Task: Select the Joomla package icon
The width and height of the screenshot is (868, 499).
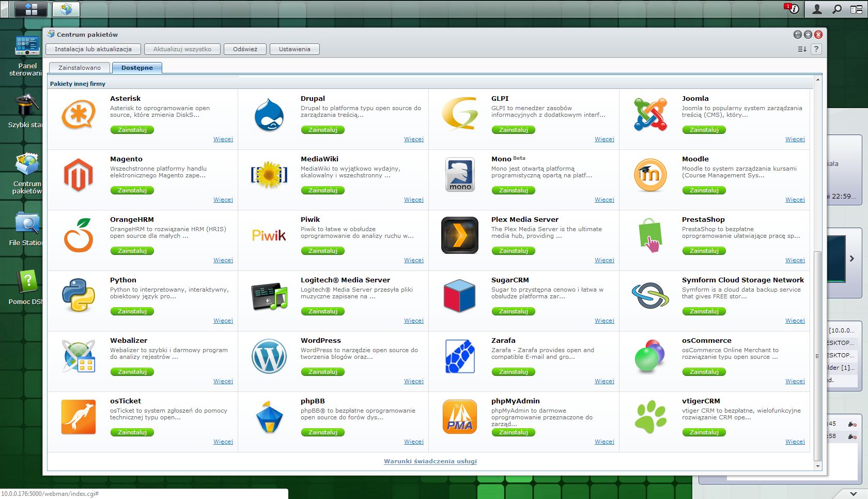Action: point(650,114)
